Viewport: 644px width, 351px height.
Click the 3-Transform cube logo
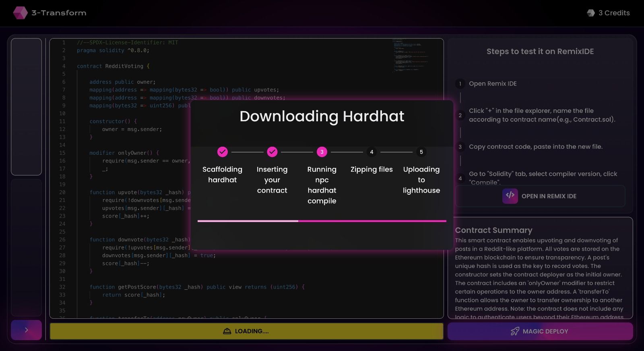point(21,13)
